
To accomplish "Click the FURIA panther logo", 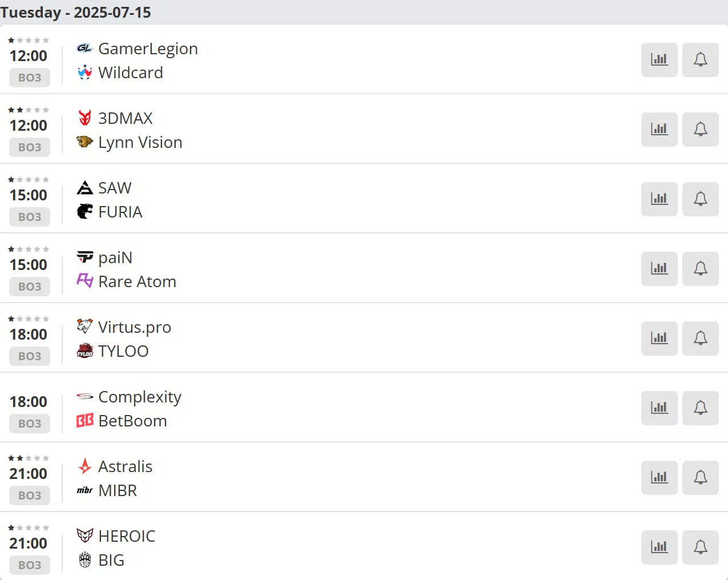I will [x=84, y=212].
